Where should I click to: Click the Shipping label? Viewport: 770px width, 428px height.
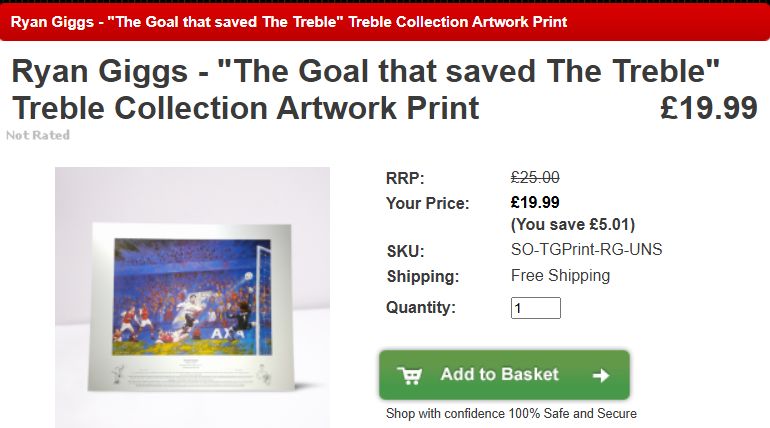click(x=422, y=276)
